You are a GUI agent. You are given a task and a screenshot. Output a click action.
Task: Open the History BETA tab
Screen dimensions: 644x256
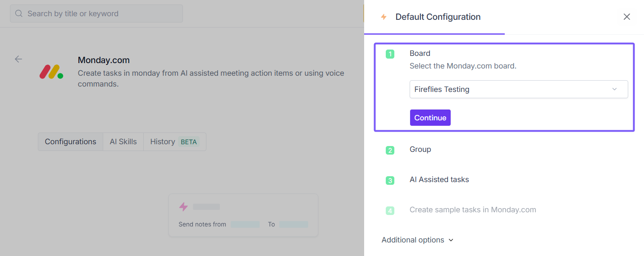[x=174, y=142]
